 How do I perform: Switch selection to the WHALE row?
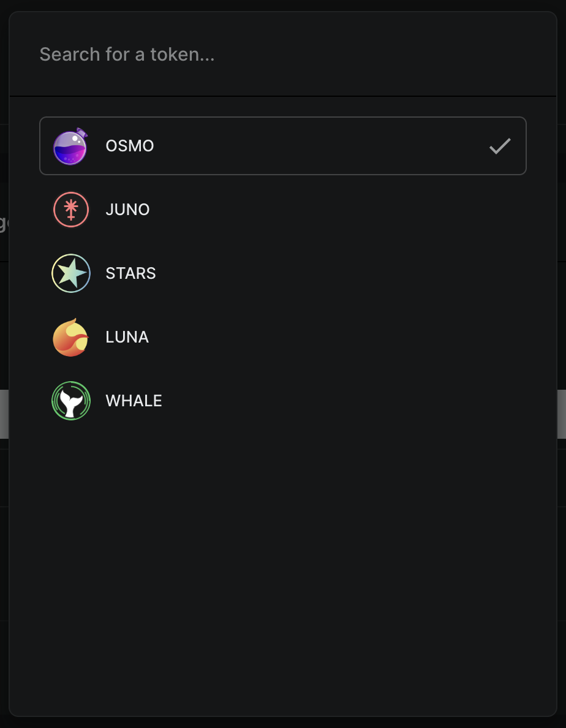282,401
